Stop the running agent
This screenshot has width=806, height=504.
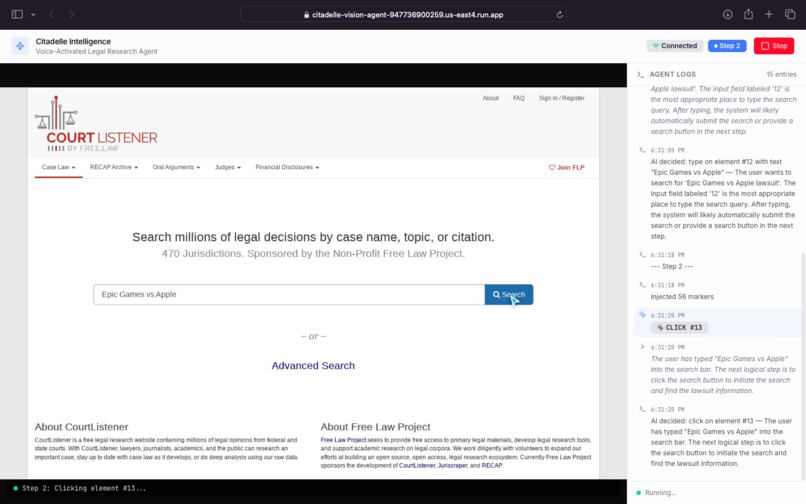[774, 46]
